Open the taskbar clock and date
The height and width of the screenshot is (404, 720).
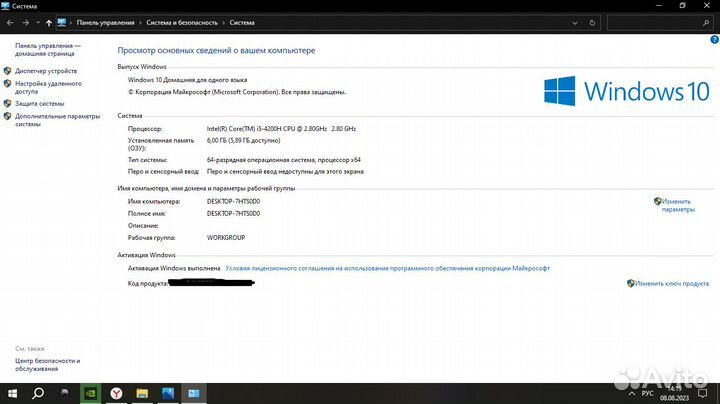point(675,393)
